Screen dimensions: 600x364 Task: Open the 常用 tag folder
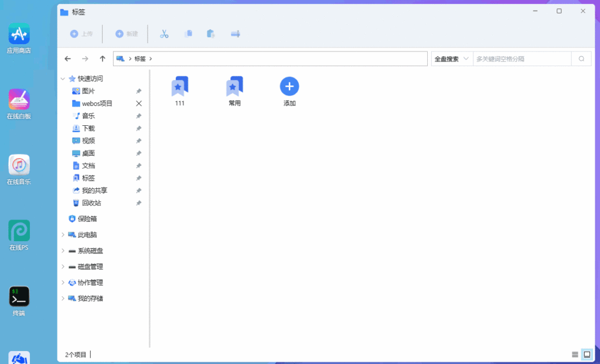[234, 88]
